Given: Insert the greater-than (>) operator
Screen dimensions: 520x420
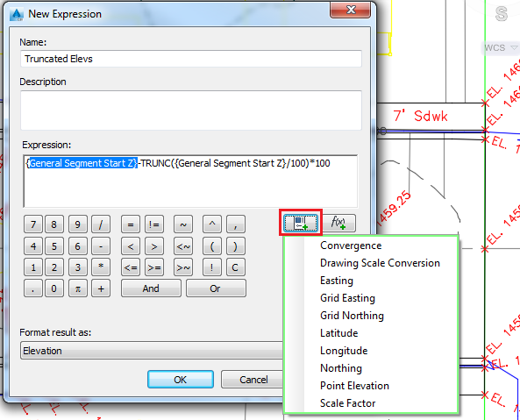Looking at the screenshot, I should [x=154, y=246].
